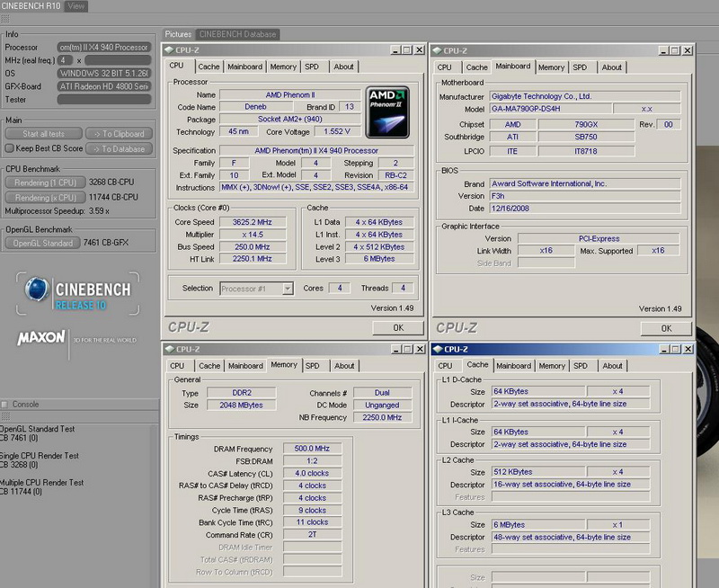This screenshot has width=719, height=588.
Task: Toggle the Console panel checkbox
Action: [x=5, y=405]
